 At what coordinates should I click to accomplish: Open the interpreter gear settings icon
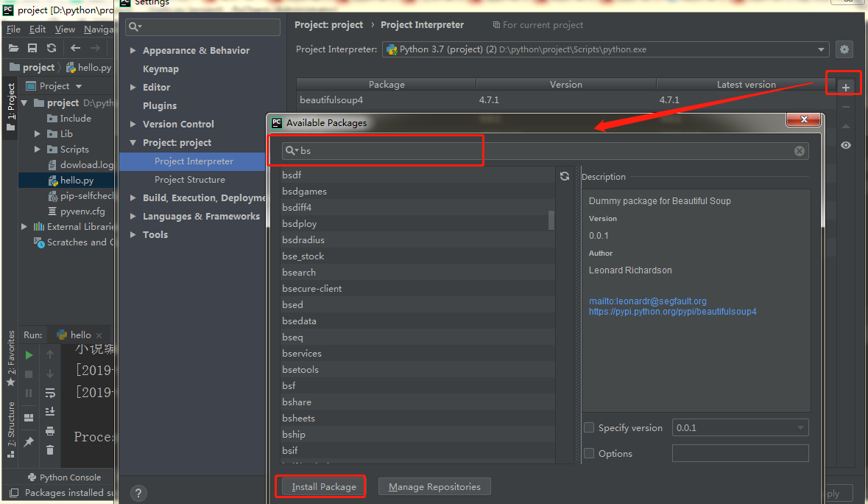tap(844, 49)
